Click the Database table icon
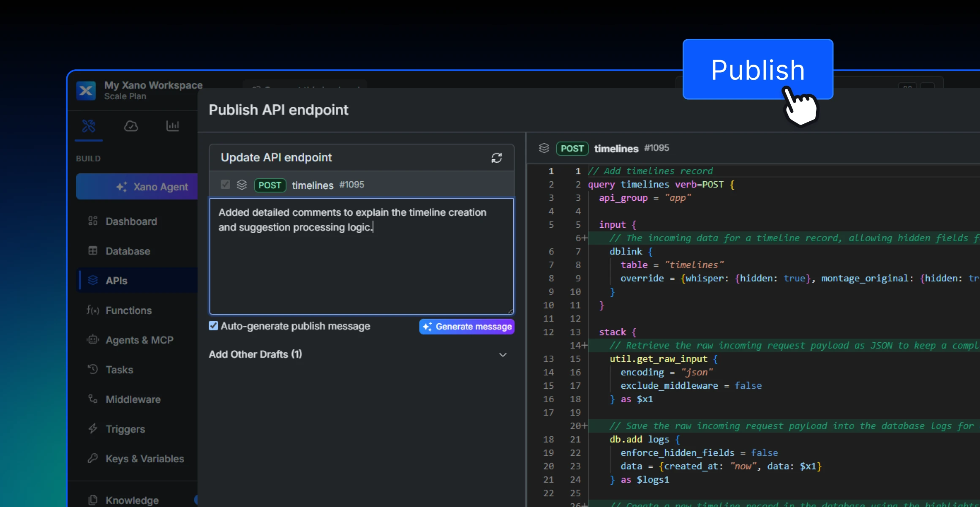The image size is (980, 507). (x=93, y=251)
